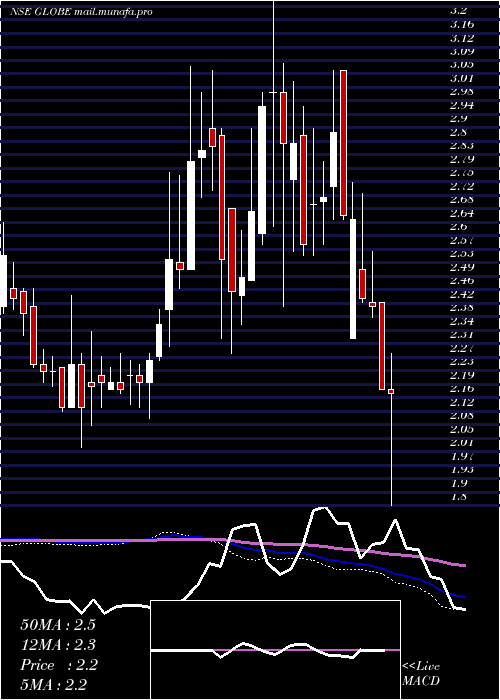
Task: Click the tall red candle topping near 3.01
Action: click(x=343, y=143)
